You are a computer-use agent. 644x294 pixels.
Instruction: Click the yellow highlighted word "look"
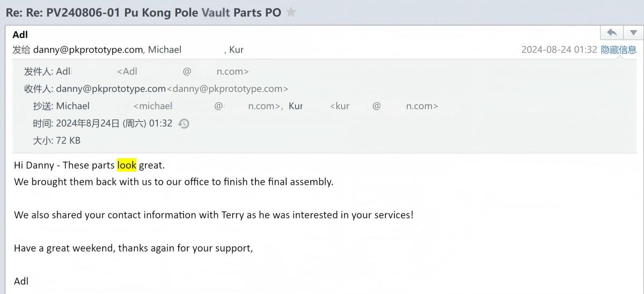[127, 165]
